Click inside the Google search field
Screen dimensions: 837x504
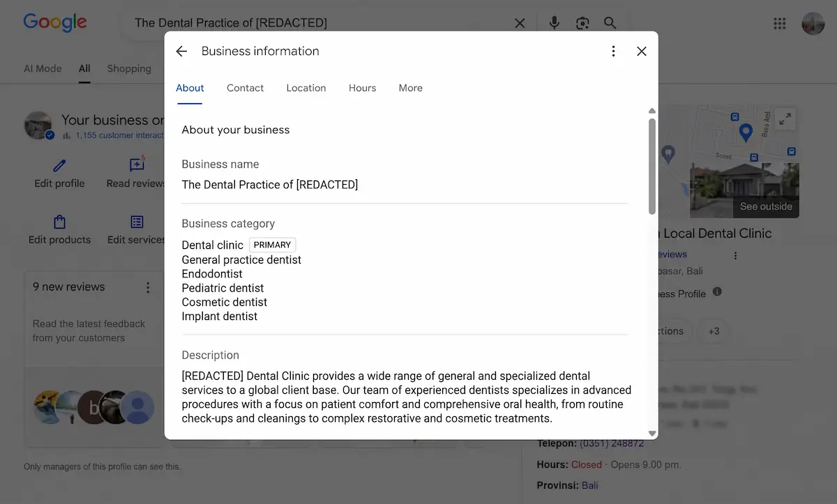[321, 23]
